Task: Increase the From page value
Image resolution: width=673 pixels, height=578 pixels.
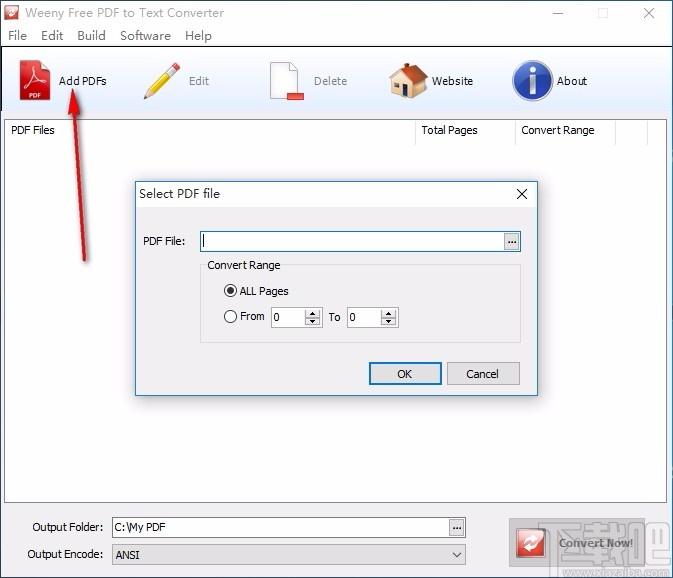Action: click(312, 314)
